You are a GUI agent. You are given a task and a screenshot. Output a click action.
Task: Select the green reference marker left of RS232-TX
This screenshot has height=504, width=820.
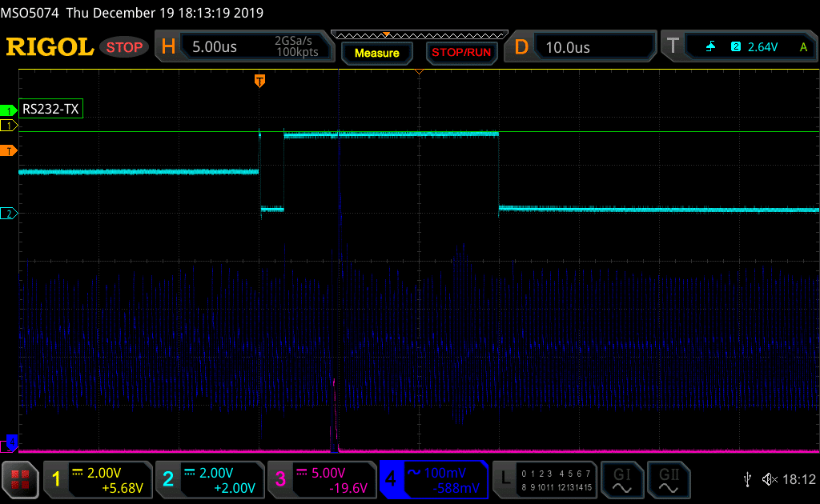tap(10, 110)
